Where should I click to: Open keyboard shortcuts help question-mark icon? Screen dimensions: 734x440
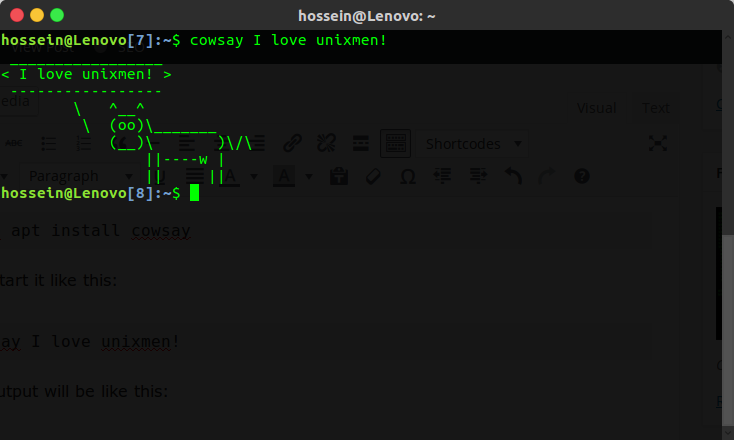point(582,176)
